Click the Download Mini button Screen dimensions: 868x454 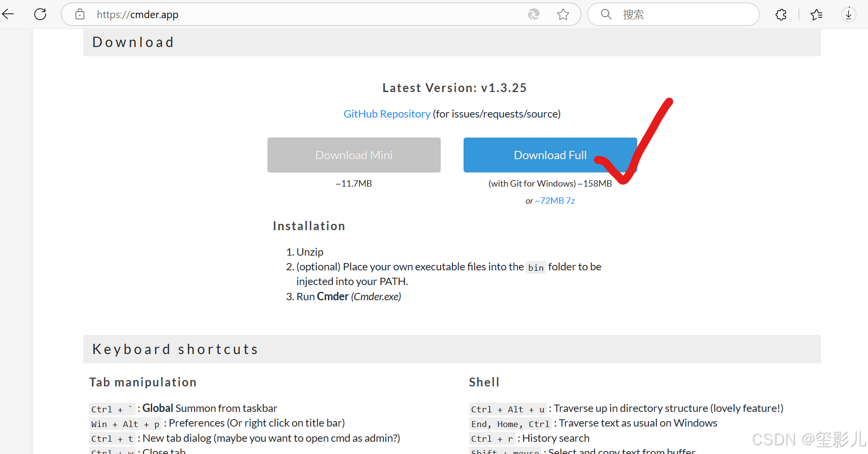pos(354,155)
